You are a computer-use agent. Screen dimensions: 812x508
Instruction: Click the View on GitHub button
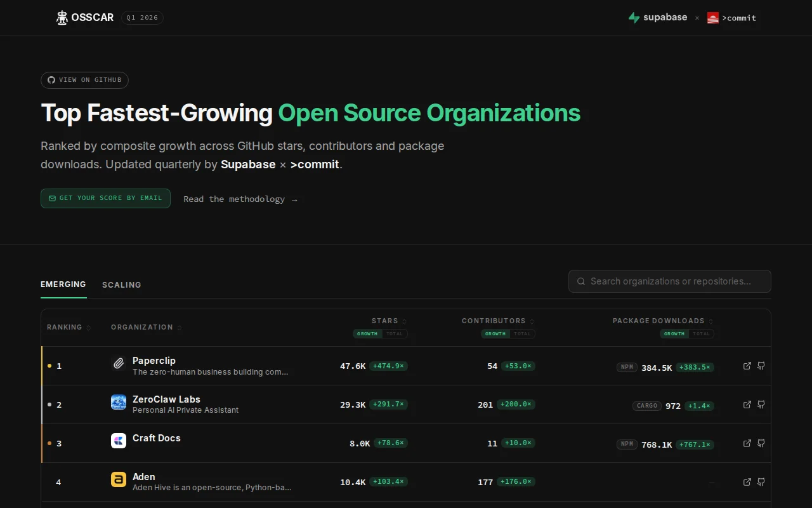pyautogui.click(x=84, y=80)
